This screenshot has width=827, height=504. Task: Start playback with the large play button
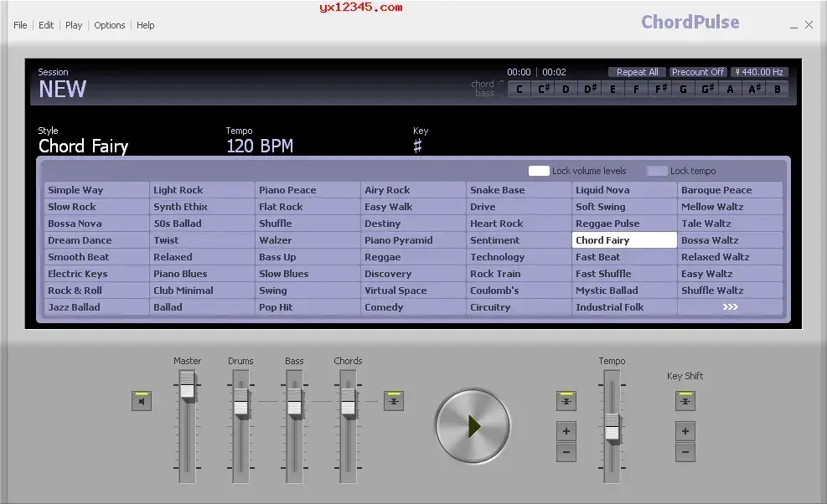coord(473,426)
